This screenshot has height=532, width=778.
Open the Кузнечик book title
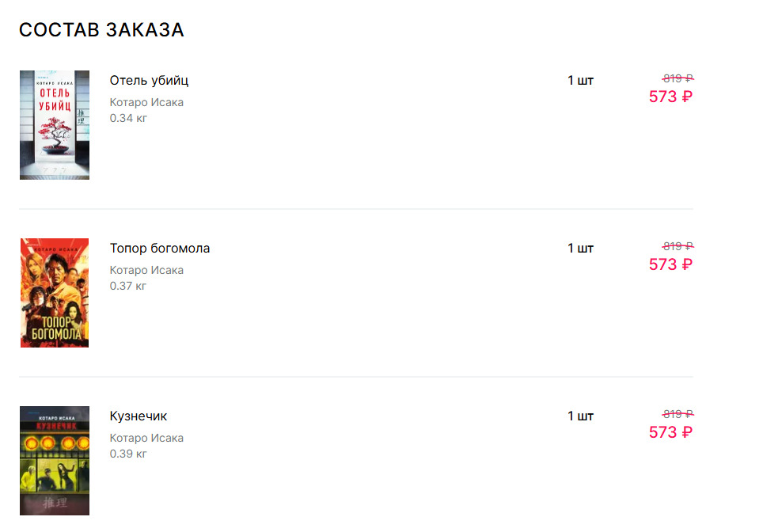pos(139,416)
